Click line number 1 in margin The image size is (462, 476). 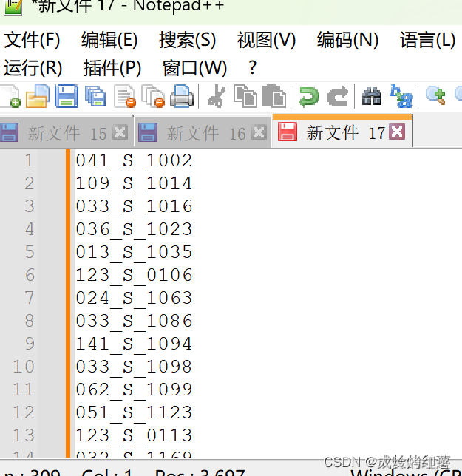pos(30,160)
